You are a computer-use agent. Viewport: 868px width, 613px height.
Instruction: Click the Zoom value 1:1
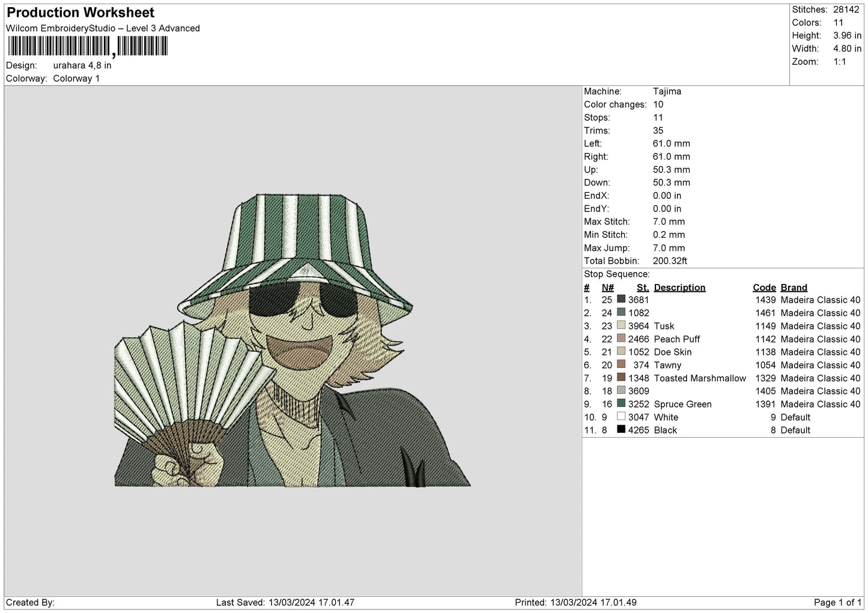pyautogui.click(x=839, y=62)
